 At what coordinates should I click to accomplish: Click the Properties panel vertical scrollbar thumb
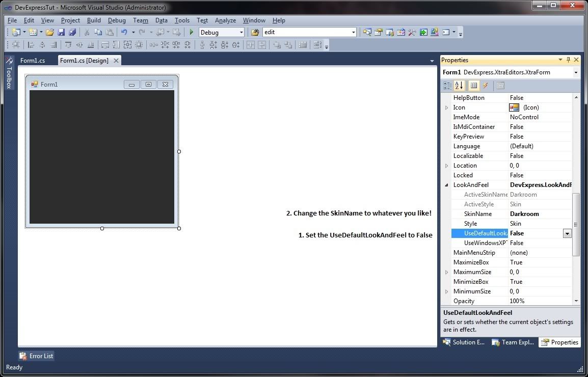576,224
